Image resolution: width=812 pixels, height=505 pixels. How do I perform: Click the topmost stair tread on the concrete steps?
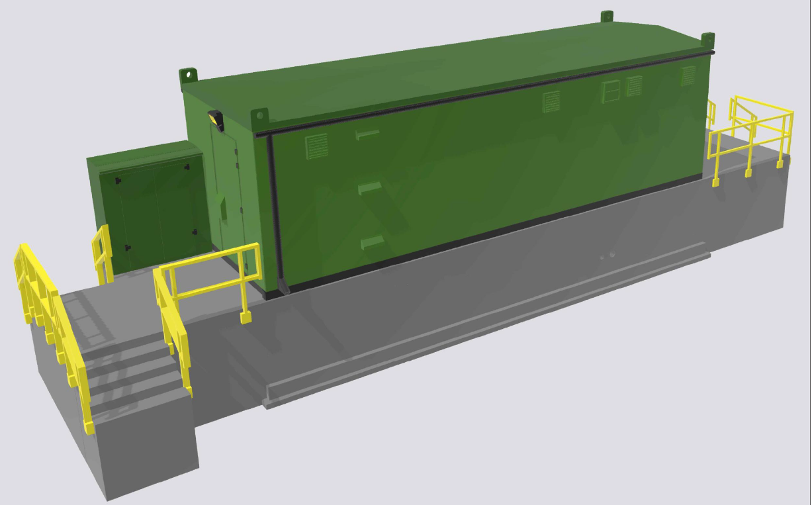click(x=126, y=344)
